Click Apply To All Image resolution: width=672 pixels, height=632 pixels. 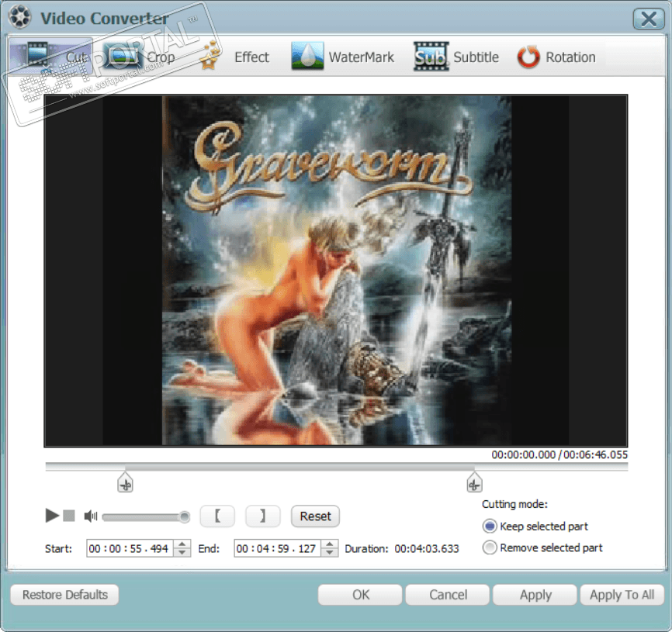(622, 595)
